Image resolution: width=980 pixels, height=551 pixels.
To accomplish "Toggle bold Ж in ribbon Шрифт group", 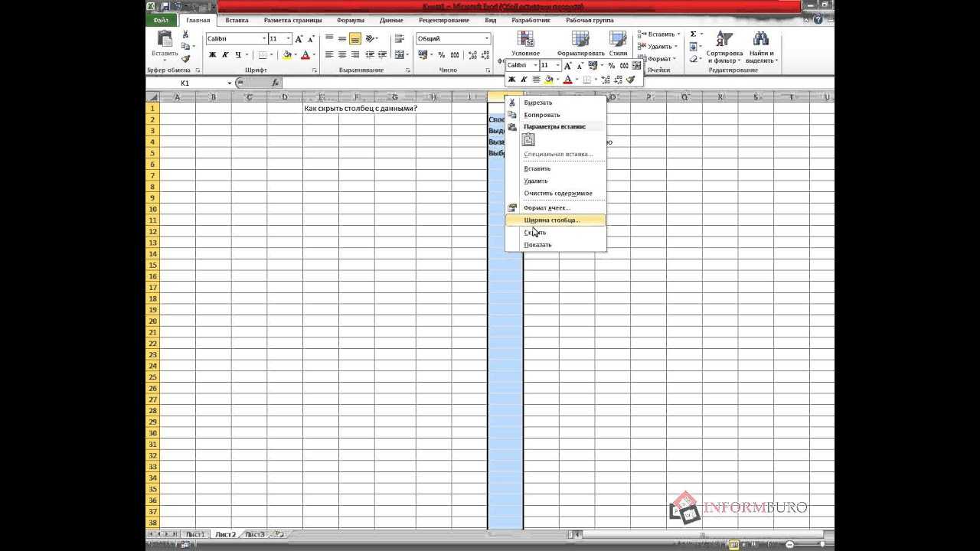I will pyautogui.click(x=212, y=55).
